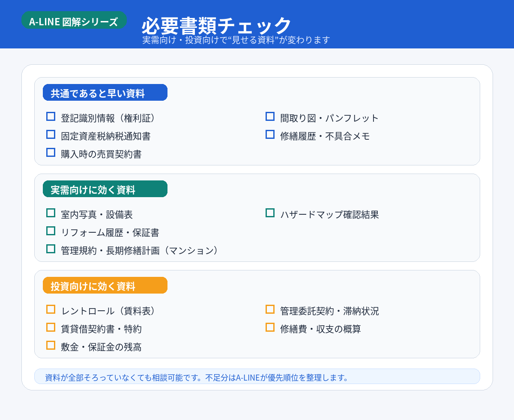Toggle the 管理規約・長期修繕計画 checkbox
This screenshot has width=514, height=420.
point(51,249)
